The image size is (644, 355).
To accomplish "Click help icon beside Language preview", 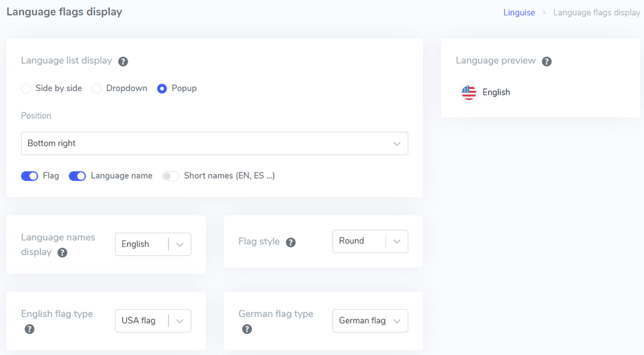I will [x=546, y=61].
